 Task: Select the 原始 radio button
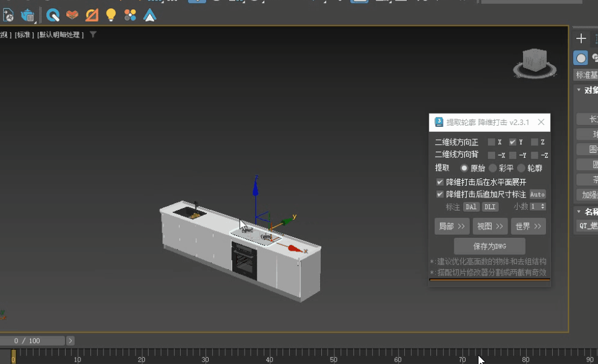[464, 168]
